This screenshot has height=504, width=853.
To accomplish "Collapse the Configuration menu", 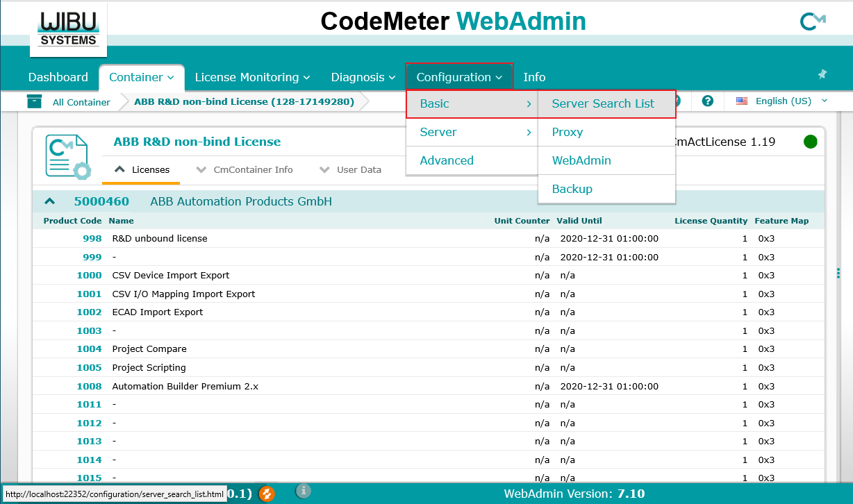I will [x=459, y=76].
